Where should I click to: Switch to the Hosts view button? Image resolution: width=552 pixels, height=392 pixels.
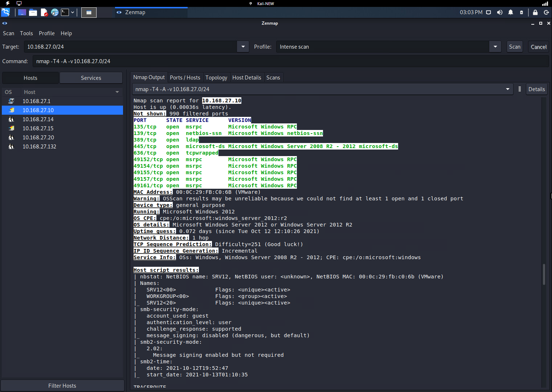click(30, 78)
